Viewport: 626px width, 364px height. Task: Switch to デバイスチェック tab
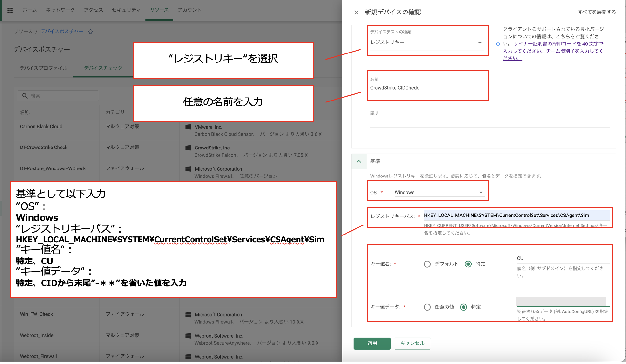click(103, 68)
